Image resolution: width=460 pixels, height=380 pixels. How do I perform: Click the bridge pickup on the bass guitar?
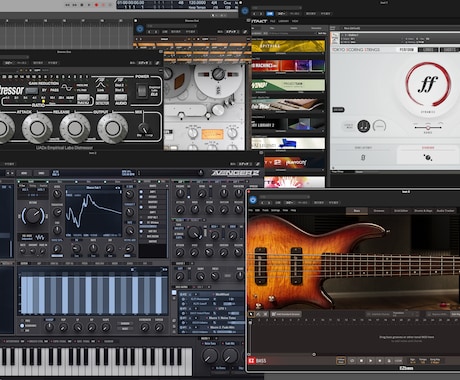[x=261, y=266]
